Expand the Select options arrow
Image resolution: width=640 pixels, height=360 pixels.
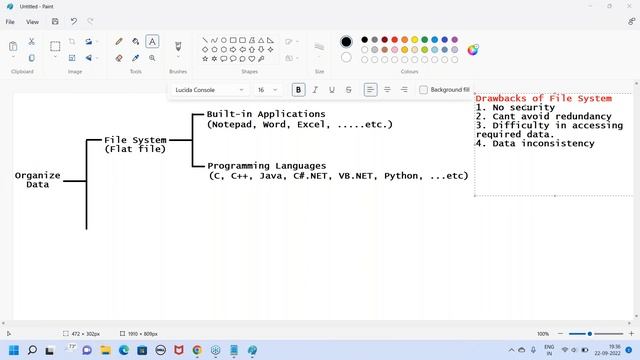tap(55, 57)
